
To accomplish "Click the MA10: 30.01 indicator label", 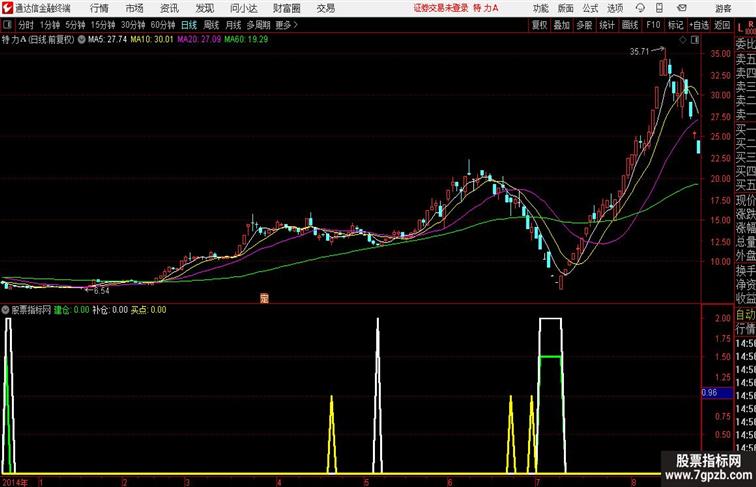I will (x=151, y=40).
